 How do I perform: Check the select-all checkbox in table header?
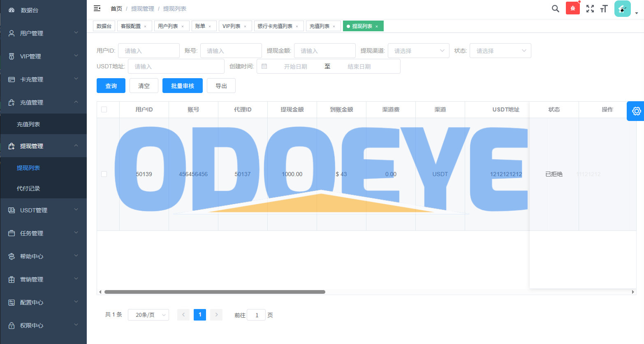[104, 109]
